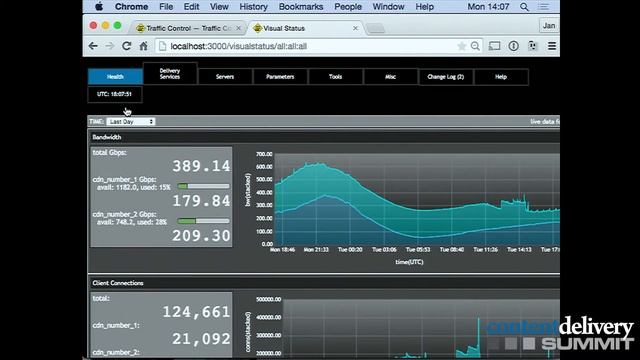Open the Notification Center icon
640x360 pixels.
(543, 7)
